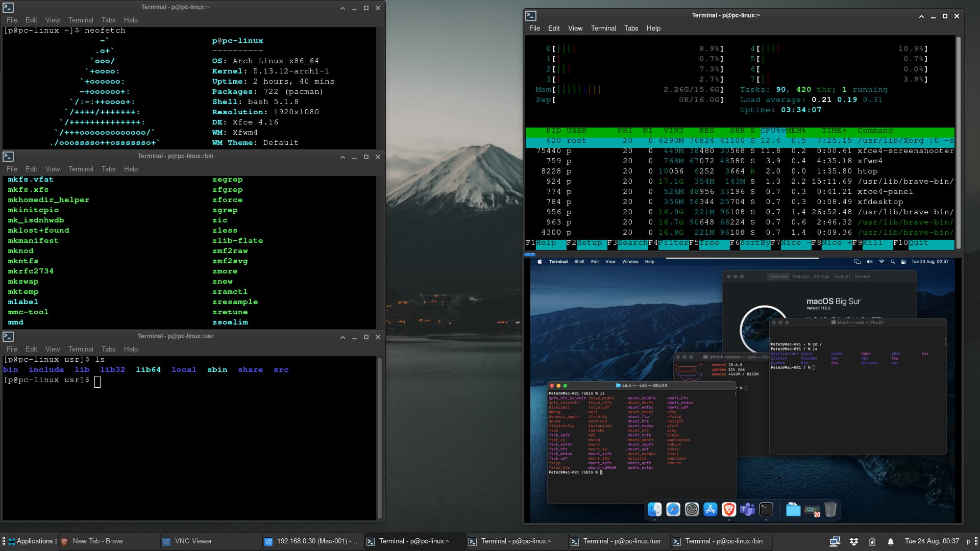This screenshot has width=980, height=551.
Task: Open macOS Control Center icon
Action: (903, 262)
